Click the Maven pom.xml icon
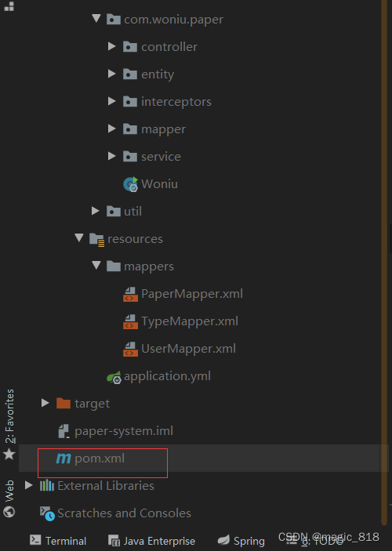The height and width of the screenshot is (551, 392). pos(64,459)
